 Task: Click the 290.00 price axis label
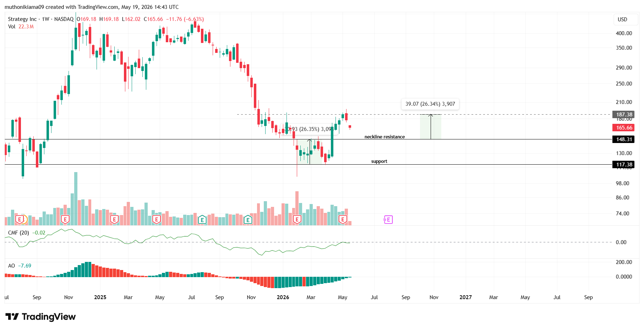tap(624, 68)
